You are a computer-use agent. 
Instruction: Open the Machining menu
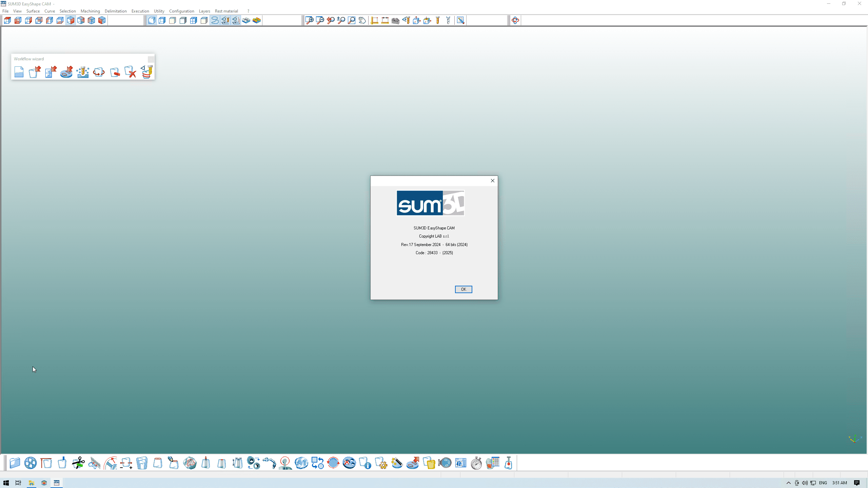(90, 11)
